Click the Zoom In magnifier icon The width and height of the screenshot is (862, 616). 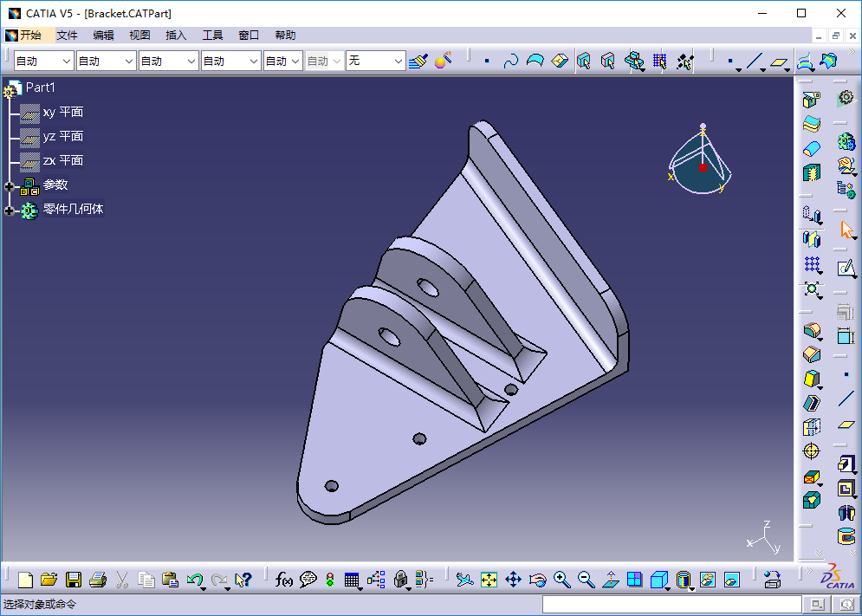[561, 580]
